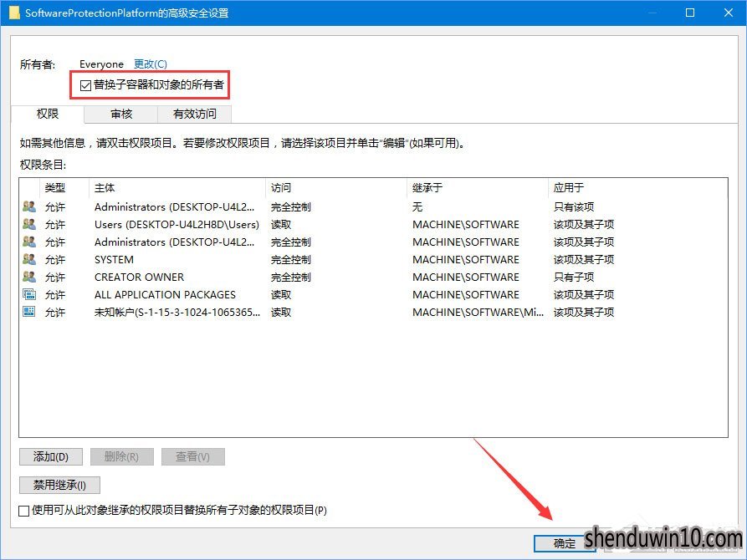Select the SYSTEM principal entry
Screen dimensions: 747x560
[x=114, y=260]
